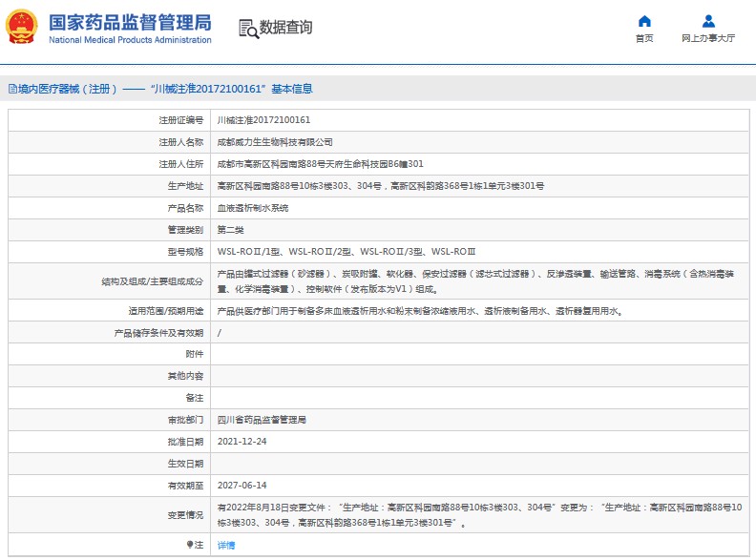Click the lightbulb icon beside 注

(189, 545)
